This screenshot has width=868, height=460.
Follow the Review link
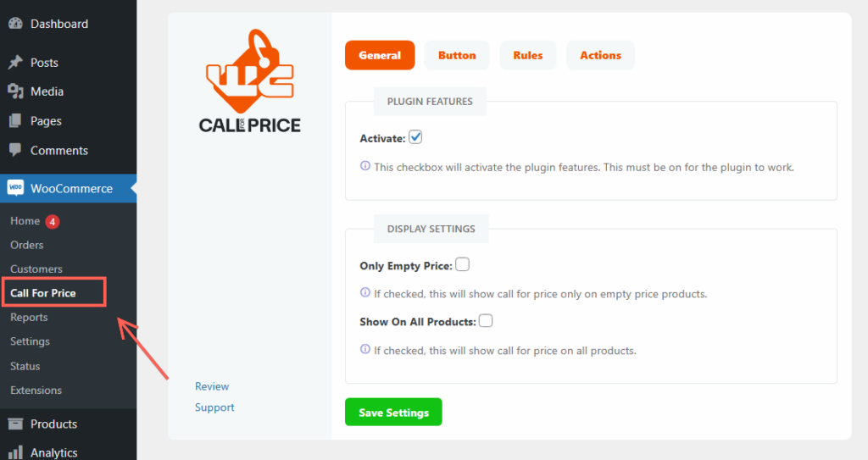coord(211,386)
